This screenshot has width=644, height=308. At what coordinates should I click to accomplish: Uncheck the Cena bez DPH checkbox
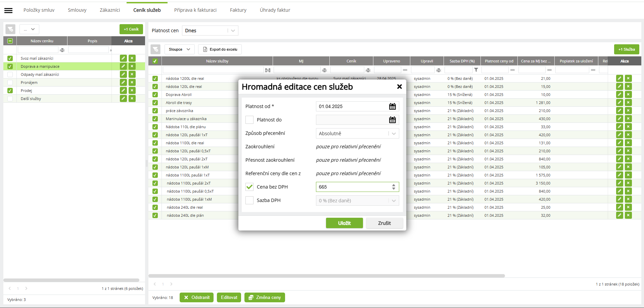click(249, 187)
